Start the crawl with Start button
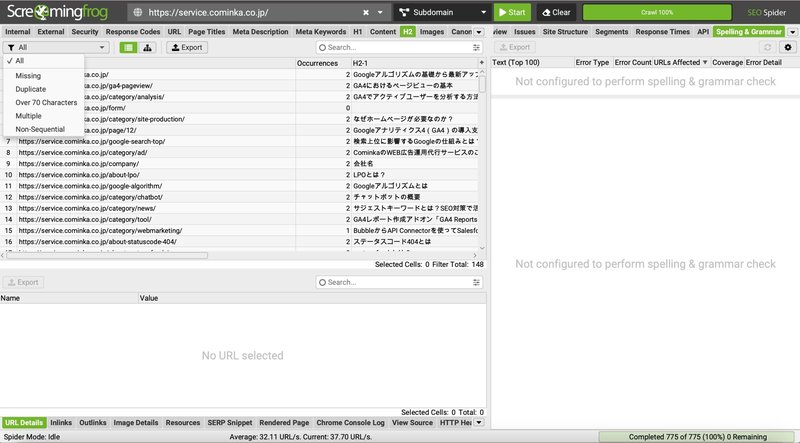The image size is (800, 443). (x=512, y=12)
